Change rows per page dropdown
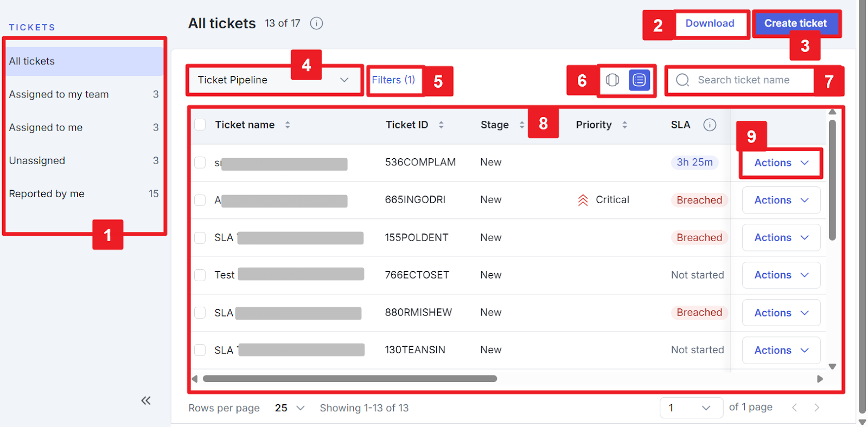Screen dimensions: 868x427 290,408
